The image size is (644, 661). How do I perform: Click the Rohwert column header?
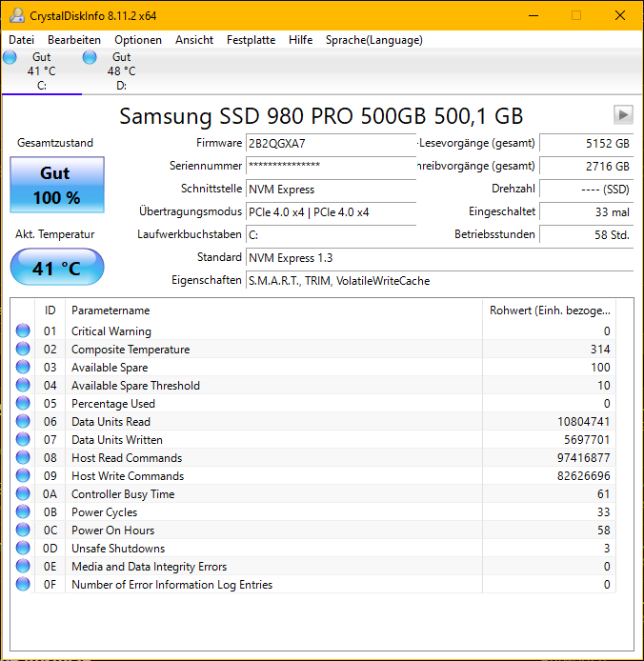point(549,310)
